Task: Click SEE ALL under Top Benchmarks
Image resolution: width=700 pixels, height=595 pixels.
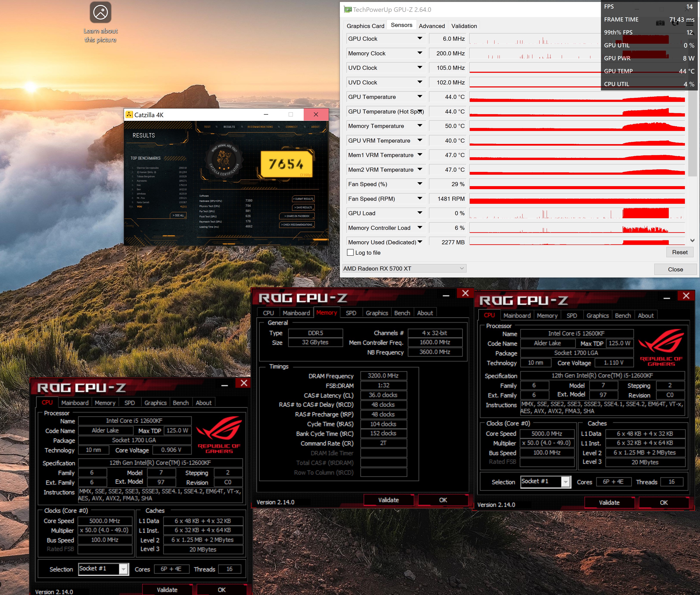Action: (x=178, y=215)
